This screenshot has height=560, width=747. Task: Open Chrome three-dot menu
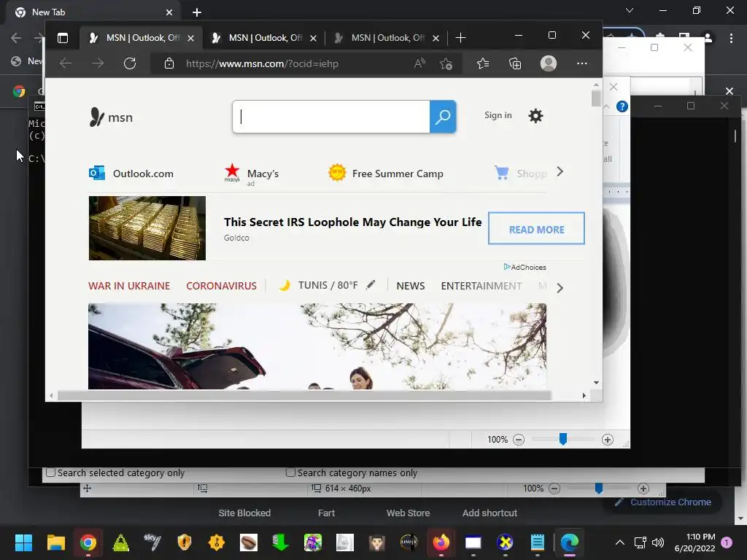click(731, 38)
